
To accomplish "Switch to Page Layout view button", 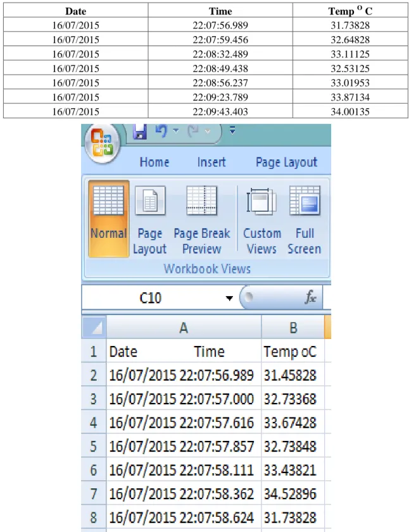I will point(150,220).
